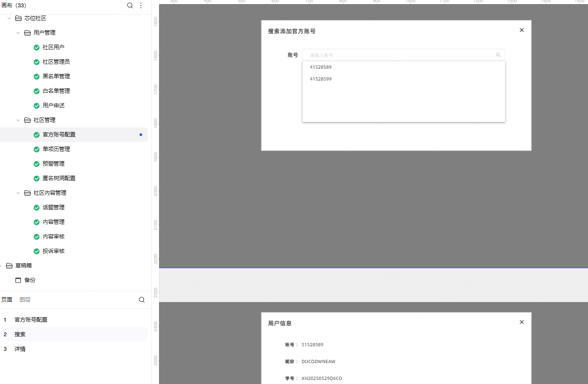Click the green check icon next to 黑名单管理
Screen dimensions: 588x384
pos(37,76)
